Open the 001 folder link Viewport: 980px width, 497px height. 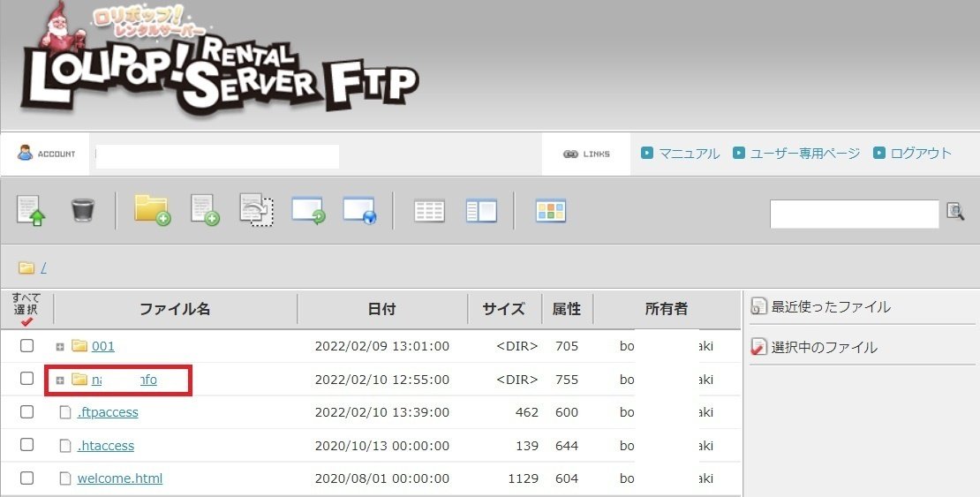click(103, 346)
